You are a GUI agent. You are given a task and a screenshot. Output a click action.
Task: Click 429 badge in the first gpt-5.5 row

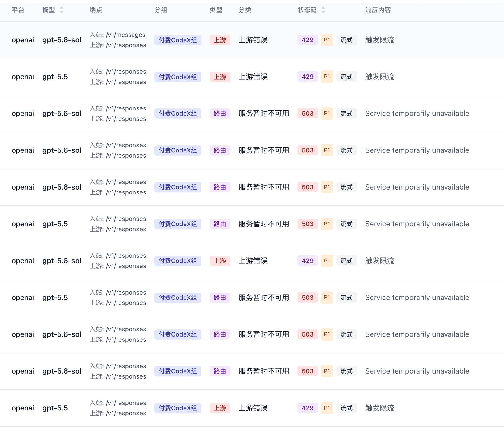308,77
